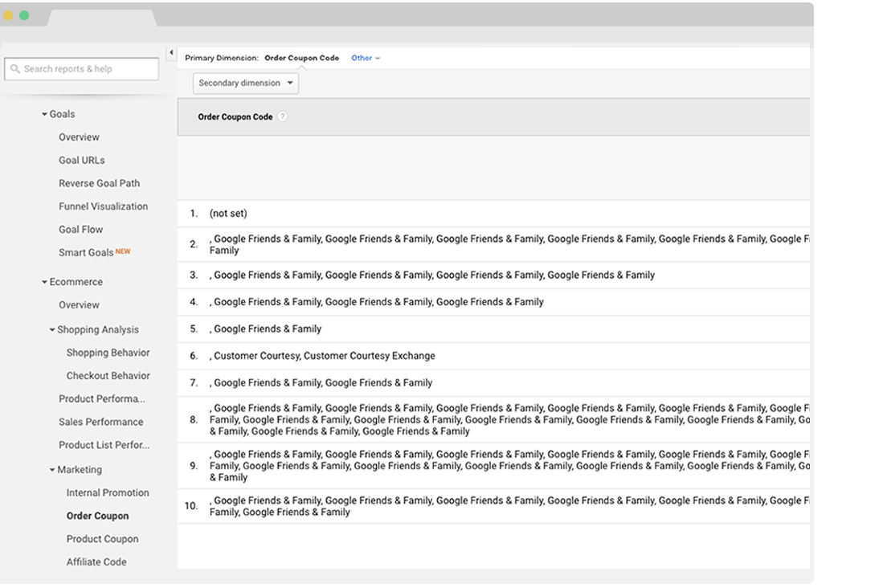The image size is (879, 588).
Task: Go to the Checkout Behavior report
Action: (x=108, y=376)
